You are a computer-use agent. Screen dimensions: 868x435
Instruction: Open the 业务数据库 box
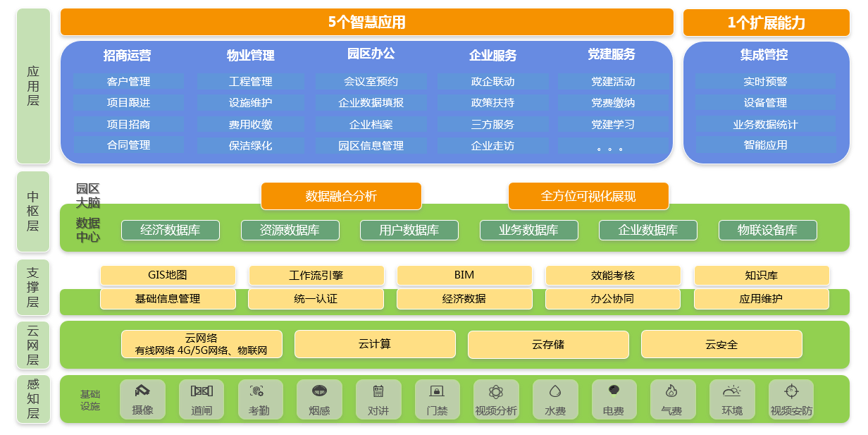point(529,230)
